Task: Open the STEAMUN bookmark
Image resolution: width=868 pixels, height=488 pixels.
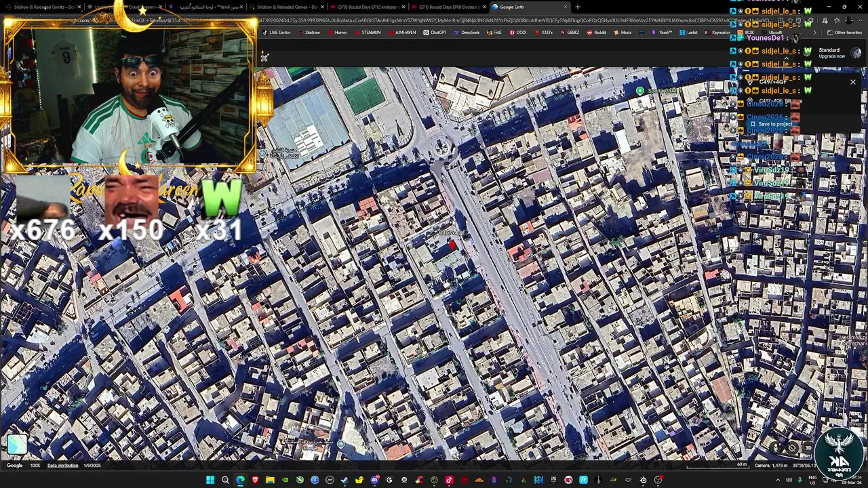Action: coord(368,33)
